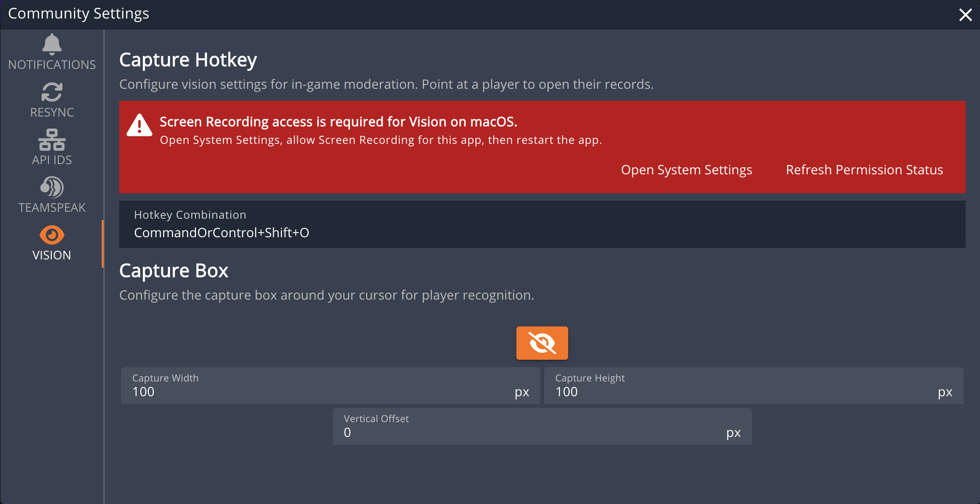Go to the API IDS tab label
Image resolution: width=980 pixels, height=504 pixels.
(x=52, y=160)
